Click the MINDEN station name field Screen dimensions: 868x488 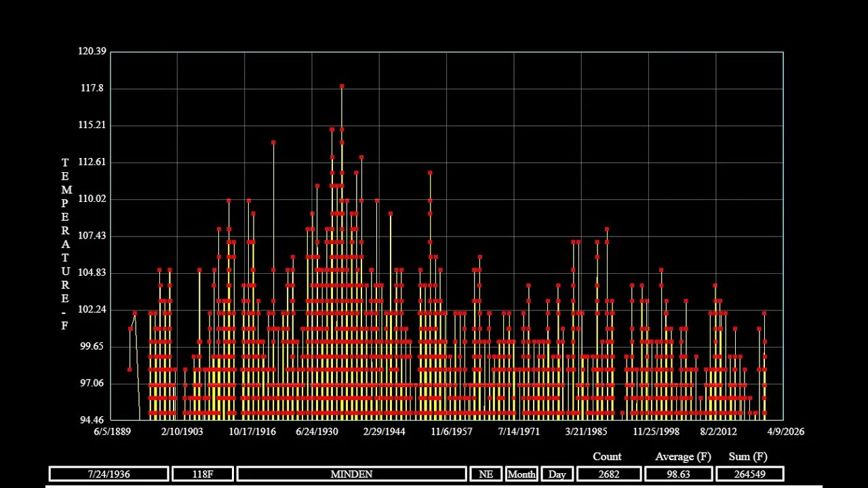tap(351, 474)
